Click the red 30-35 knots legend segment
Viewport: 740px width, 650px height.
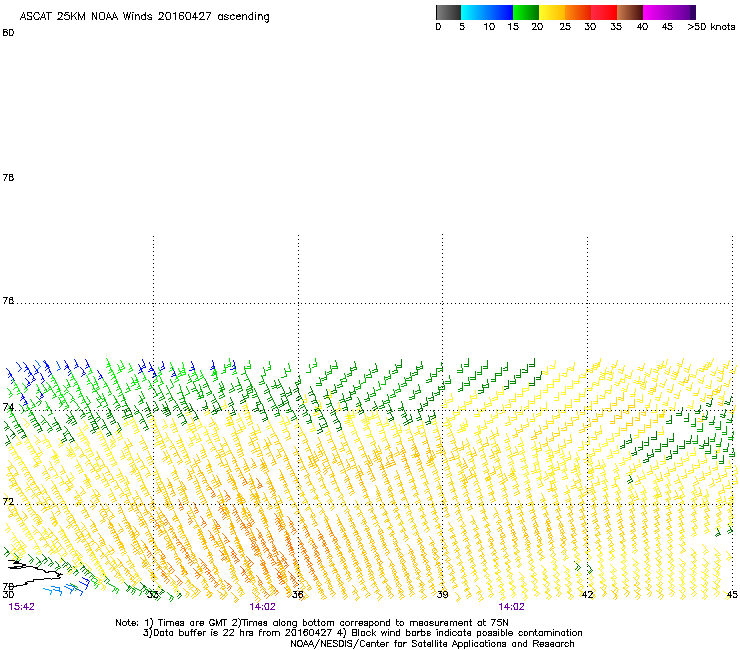coord(604,12)
